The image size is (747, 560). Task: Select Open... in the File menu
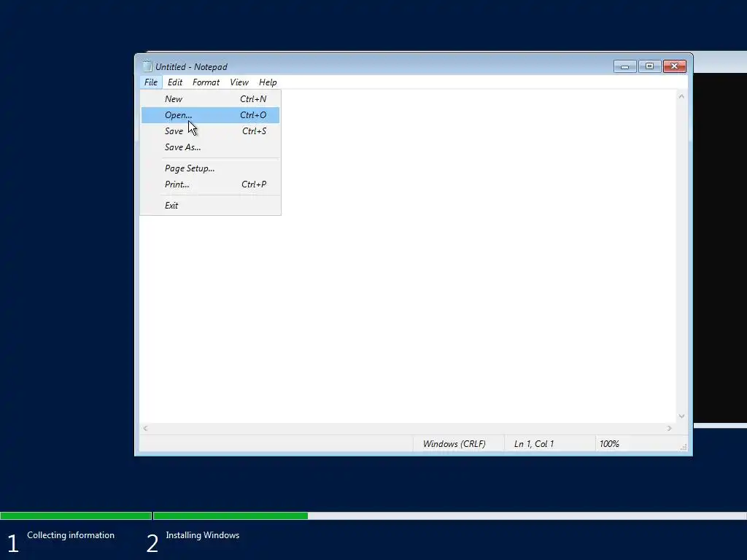pos(210,115)
